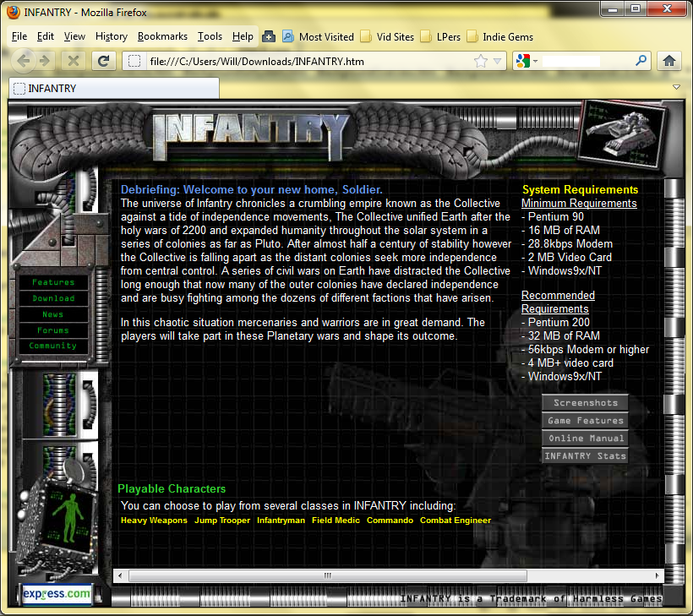Click the browser Back arrow button

click(25, 61)
